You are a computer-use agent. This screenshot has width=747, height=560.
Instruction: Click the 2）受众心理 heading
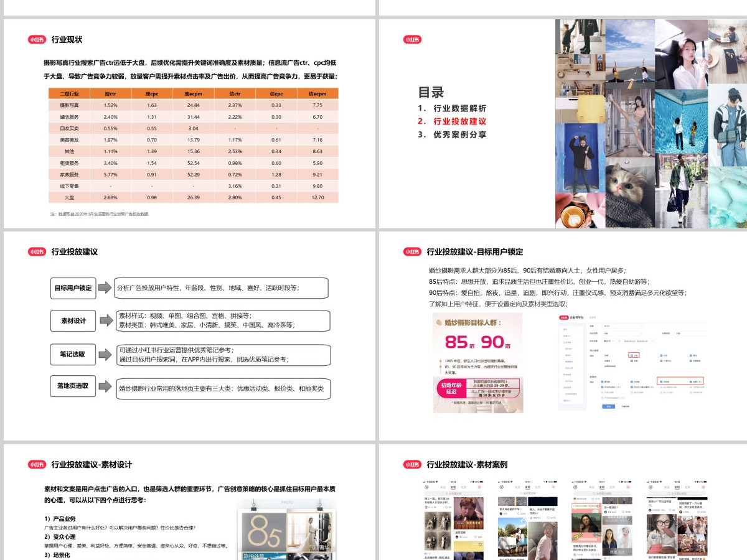pyautogui.click(x=60, y=536)
